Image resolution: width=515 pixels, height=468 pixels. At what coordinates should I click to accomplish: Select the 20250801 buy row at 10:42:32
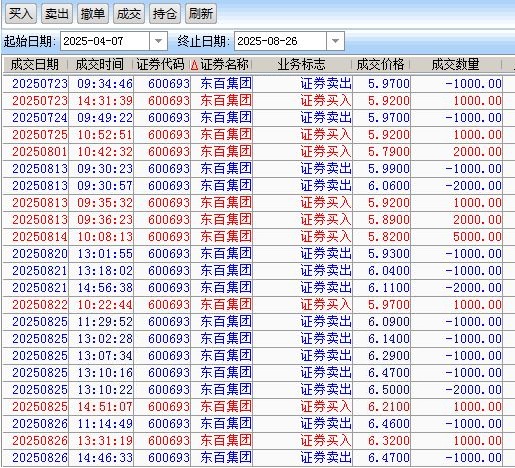(253, 152)
